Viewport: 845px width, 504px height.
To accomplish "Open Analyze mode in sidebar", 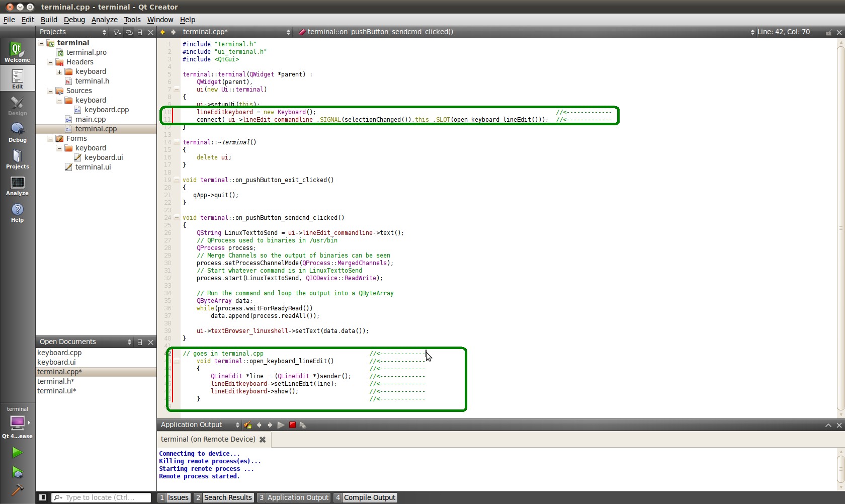I will pos(17,186).
